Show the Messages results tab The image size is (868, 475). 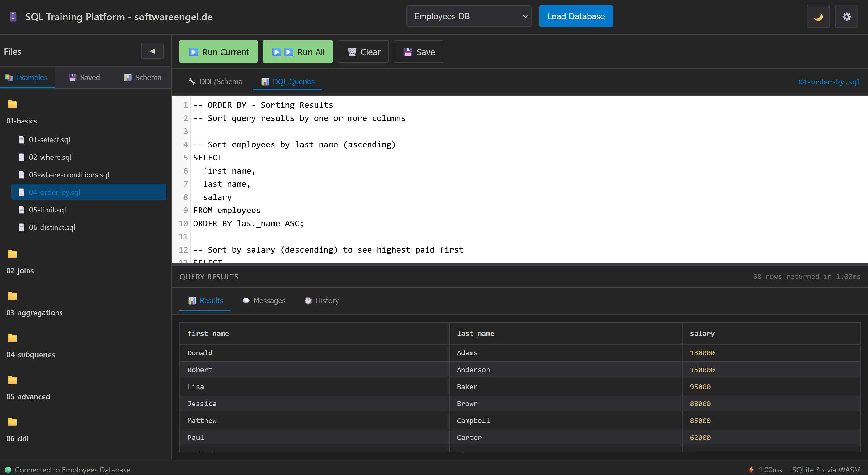click(x=264, y=300)
